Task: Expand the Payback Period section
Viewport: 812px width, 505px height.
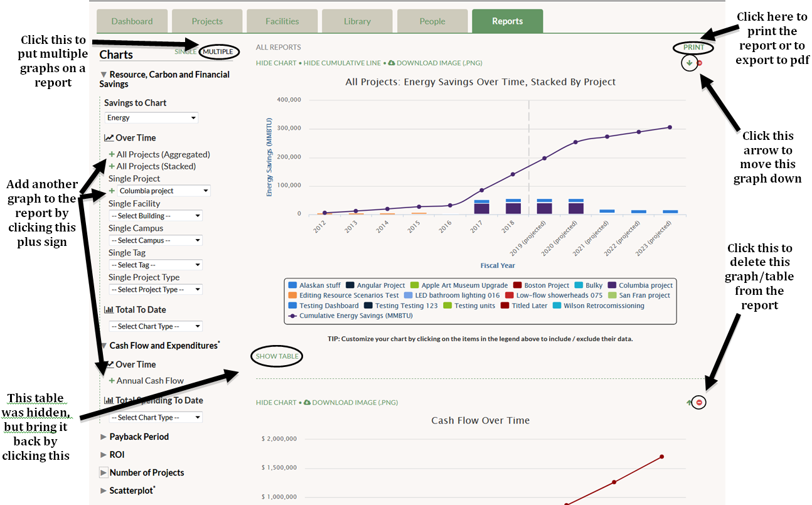Action: point(104,437)
